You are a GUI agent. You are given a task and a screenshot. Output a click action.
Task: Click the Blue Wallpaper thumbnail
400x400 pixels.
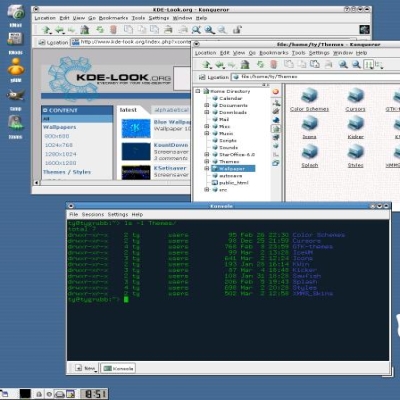coord(136,128)
